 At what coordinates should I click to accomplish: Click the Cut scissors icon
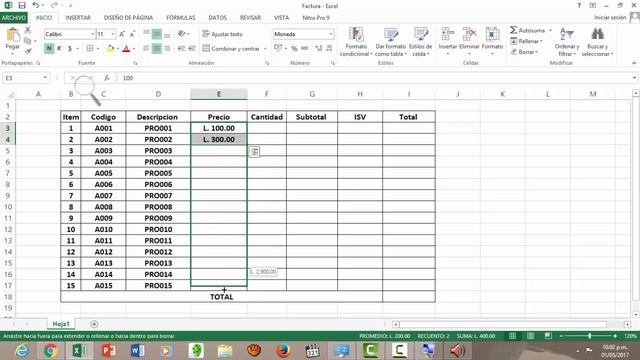pos(28,30)
